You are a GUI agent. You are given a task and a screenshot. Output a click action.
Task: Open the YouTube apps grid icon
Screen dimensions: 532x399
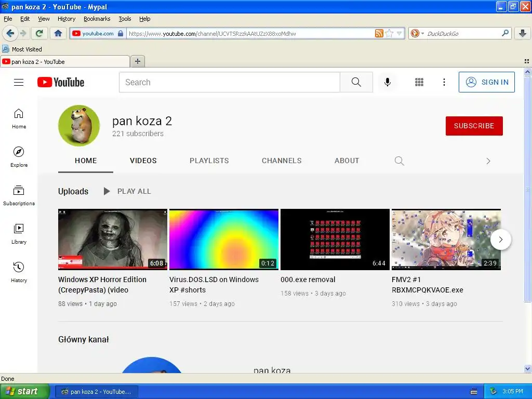tap(419, 82)
